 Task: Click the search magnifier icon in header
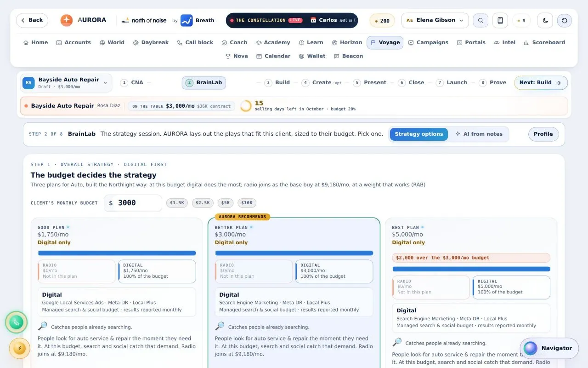pos(481,20)
